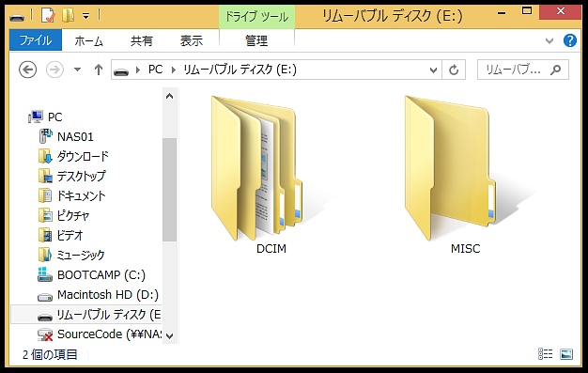This screenshot has width=588, height=373.
Task: Click the disconnected SourceCode drive icon
Action: tap(45, 334)
